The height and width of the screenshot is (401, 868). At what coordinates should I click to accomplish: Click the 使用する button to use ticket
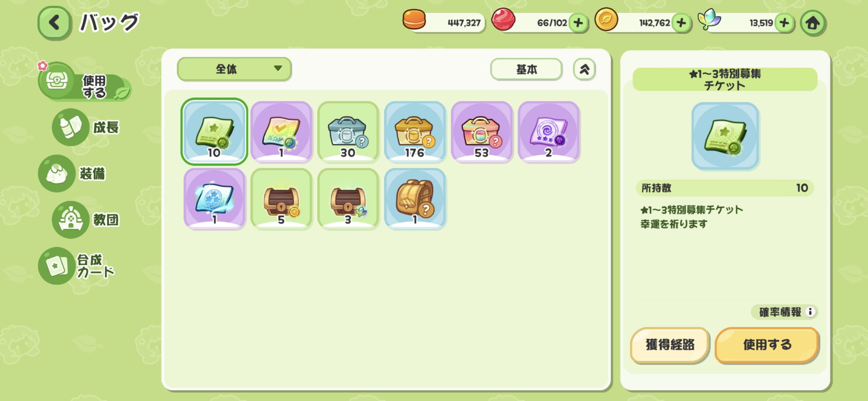click(767, 345)
